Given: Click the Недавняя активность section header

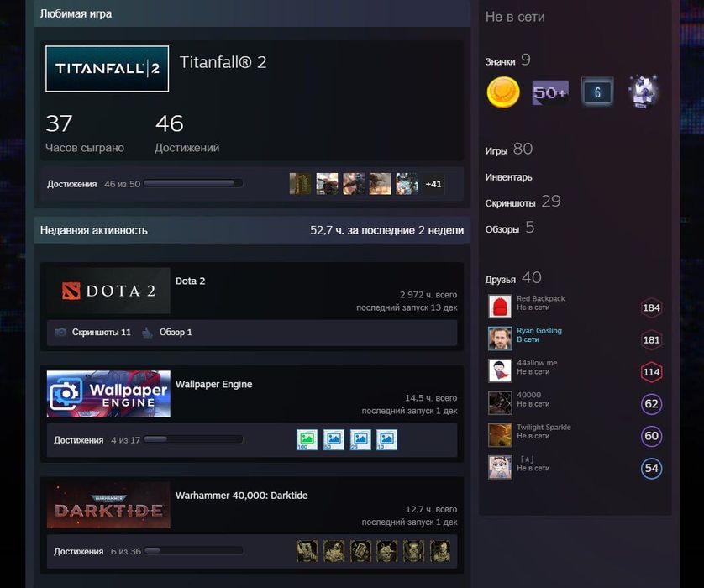Looking at the screenshot, I should coord(252,230).
